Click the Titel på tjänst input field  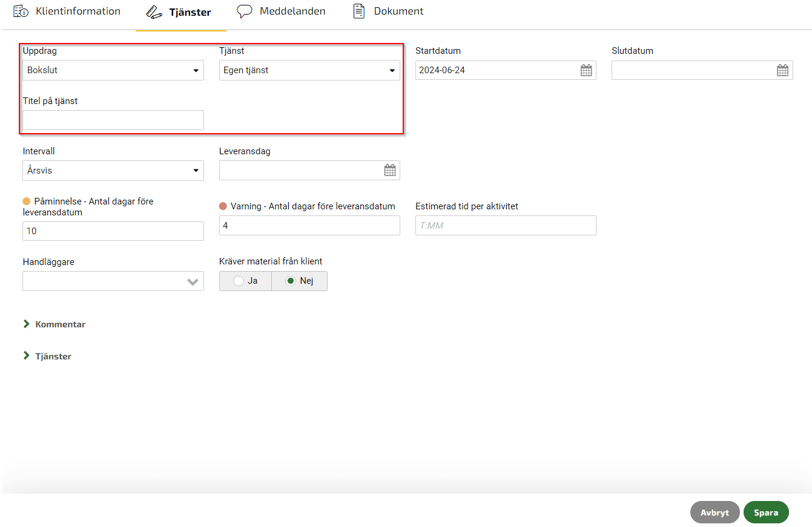113,120
